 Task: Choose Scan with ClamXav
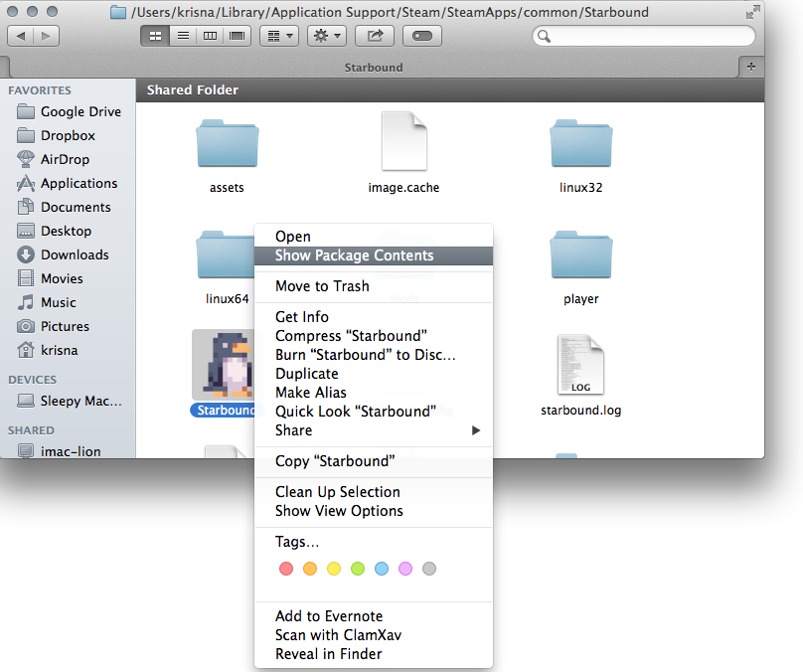[x=374, y=635]
